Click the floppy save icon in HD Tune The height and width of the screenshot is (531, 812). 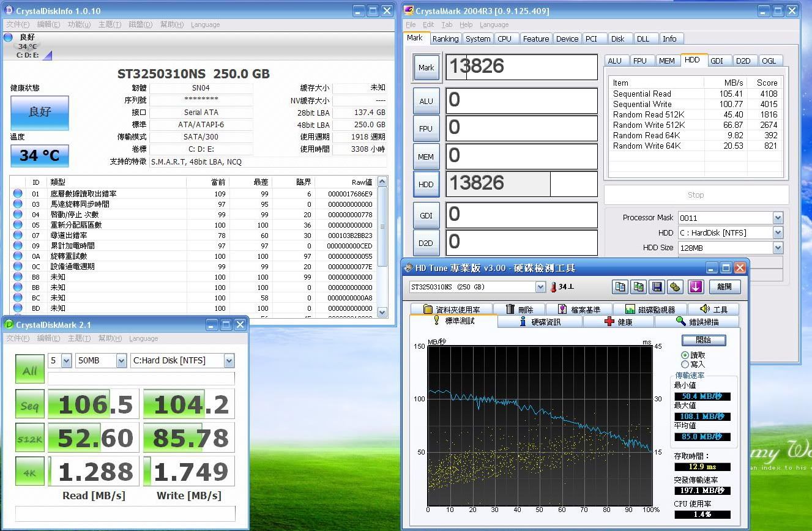point(657,287)
